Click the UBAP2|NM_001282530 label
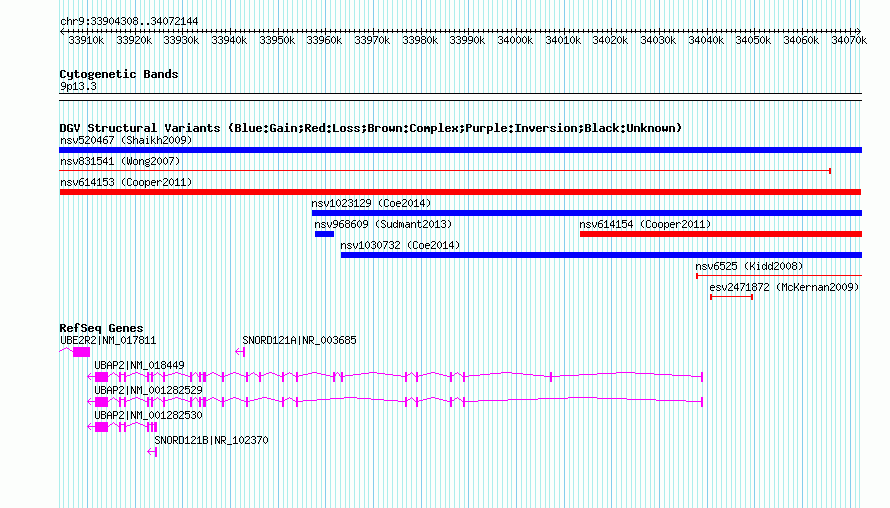 click(x=148, y=415)
